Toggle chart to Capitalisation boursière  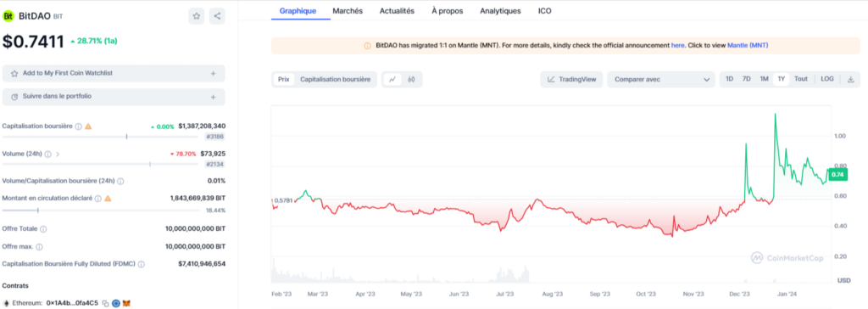(336, 79)
